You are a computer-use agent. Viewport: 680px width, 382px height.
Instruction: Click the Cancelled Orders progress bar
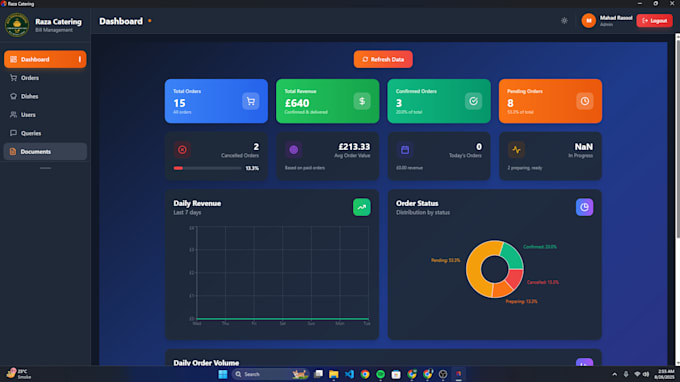point(207,168)
